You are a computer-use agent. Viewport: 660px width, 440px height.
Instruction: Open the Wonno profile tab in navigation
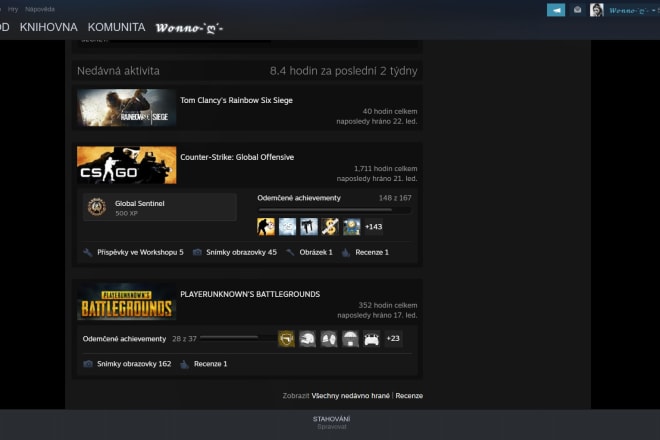(x=189, y=28)
